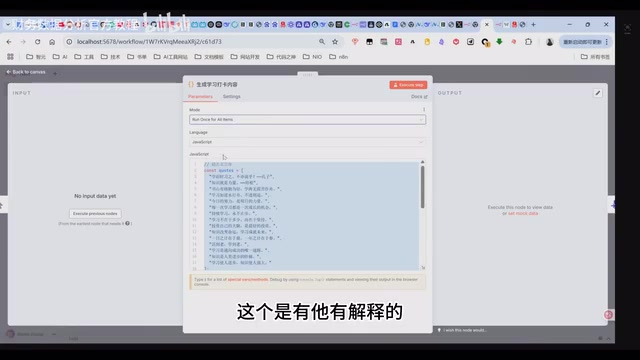Open the 技术 bookmarks folder
This screenshot has width=640, height=360.
click(x=111, y=57)
